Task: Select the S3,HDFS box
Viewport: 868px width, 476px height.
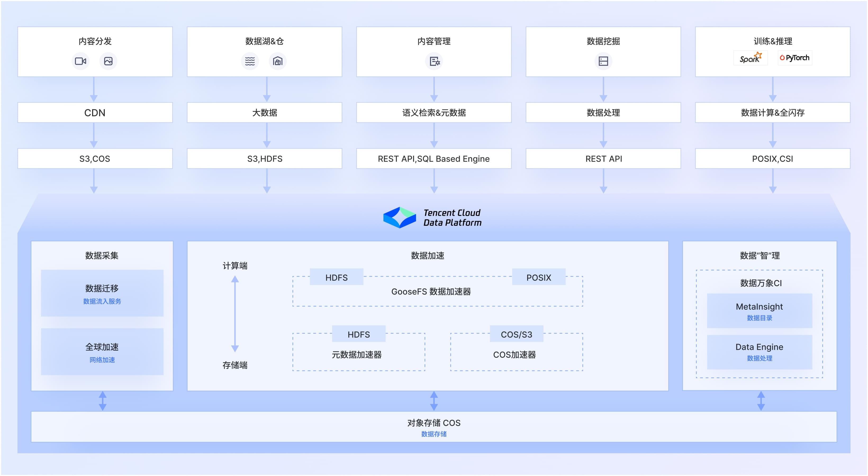Action: 265,159
